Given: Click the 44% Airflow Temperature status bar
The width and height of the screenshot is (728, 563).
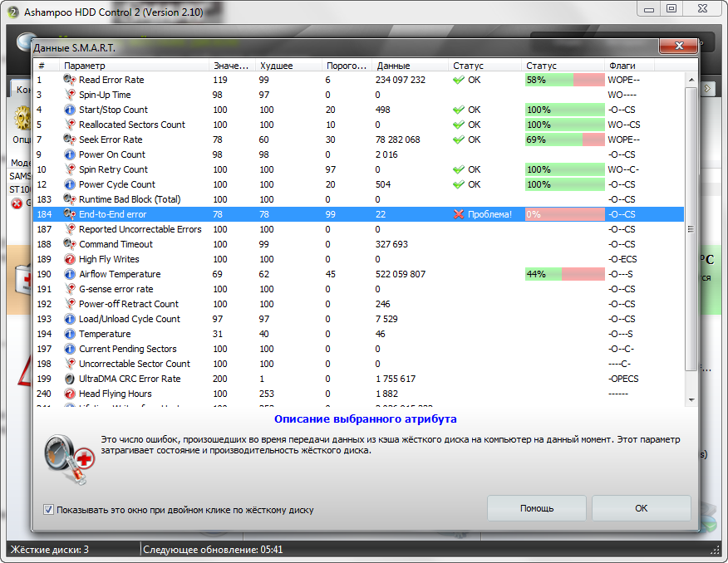Looking at the screenshot, I should (x=564, y=274).
